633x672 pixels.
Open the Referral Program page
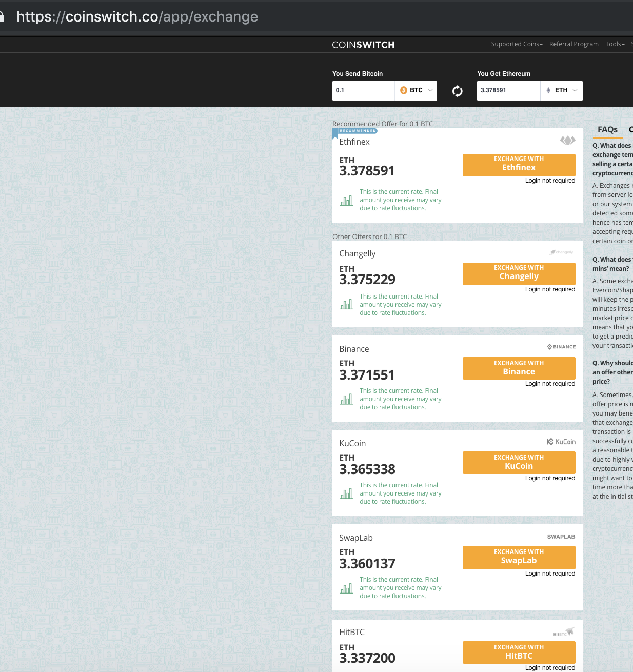point(574,44)
